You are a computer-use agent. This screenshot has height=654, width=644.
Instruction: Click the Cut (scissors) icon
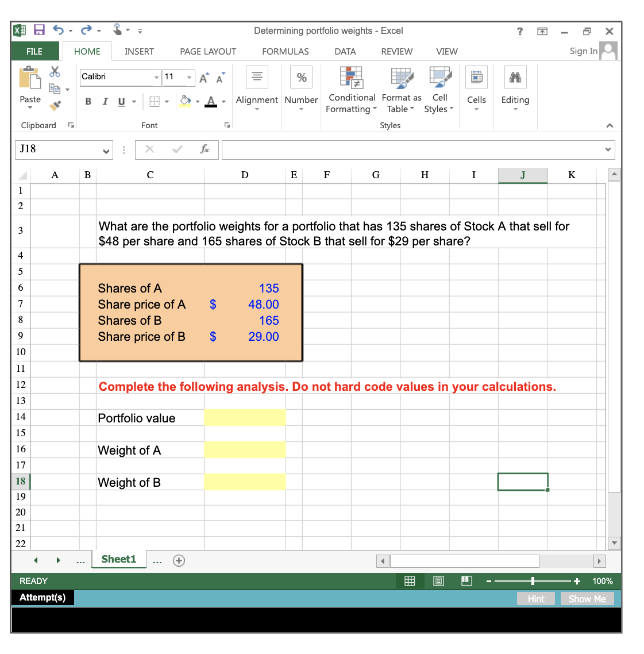click(55, 71)
